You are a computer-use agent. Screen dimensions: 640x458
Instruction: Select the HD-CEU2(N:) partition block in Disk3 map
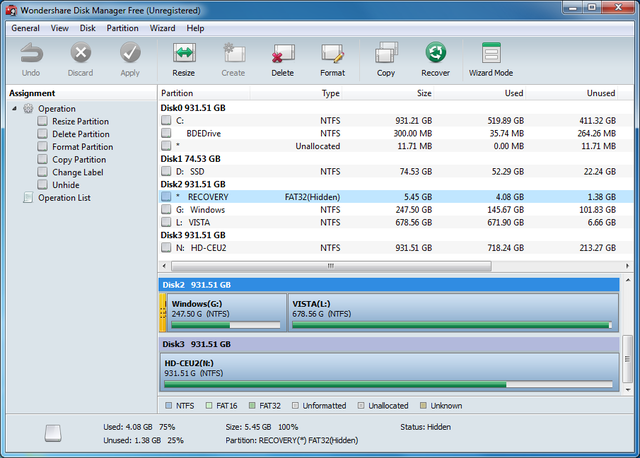389,372
